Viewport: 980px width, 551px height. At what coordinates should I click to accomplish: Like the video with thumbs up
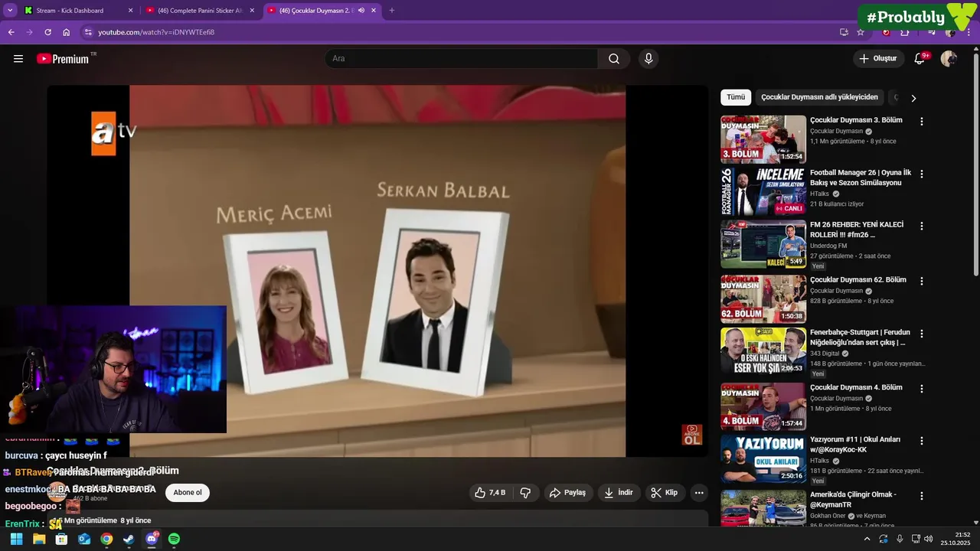point(490,493)
